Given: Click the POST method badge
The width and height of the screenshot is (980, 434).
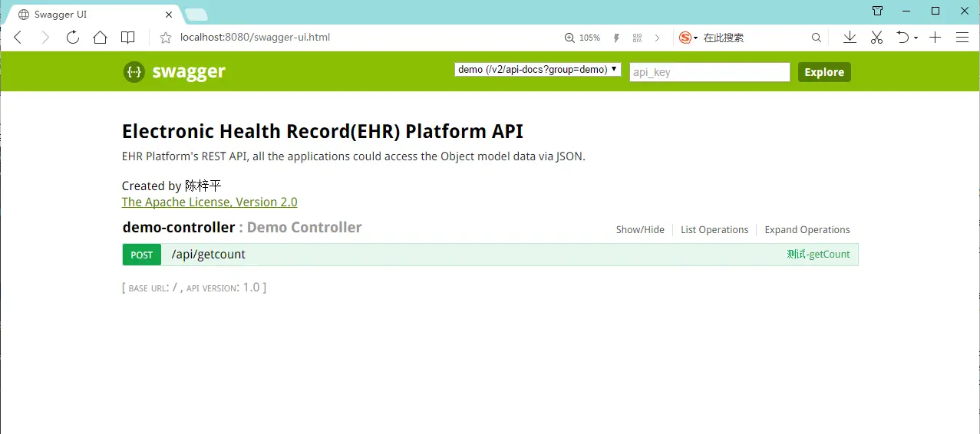Looking at the screenshot, I should tap(142, 255).
